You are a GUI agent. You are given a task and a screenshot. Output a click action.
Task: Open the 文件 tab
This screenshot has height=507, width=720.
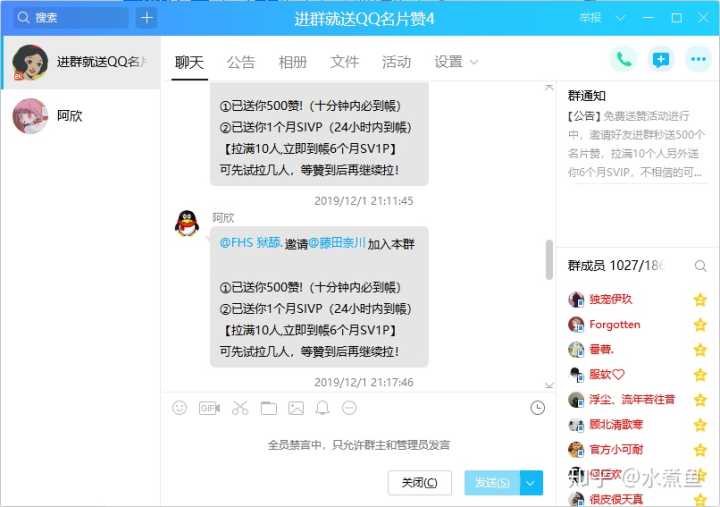tap(344, 62)
